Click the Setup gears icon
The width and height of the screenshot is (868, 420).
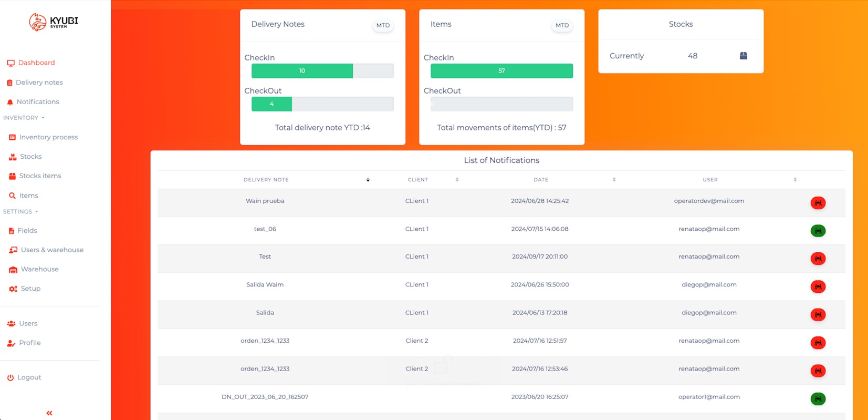point(13,289)
